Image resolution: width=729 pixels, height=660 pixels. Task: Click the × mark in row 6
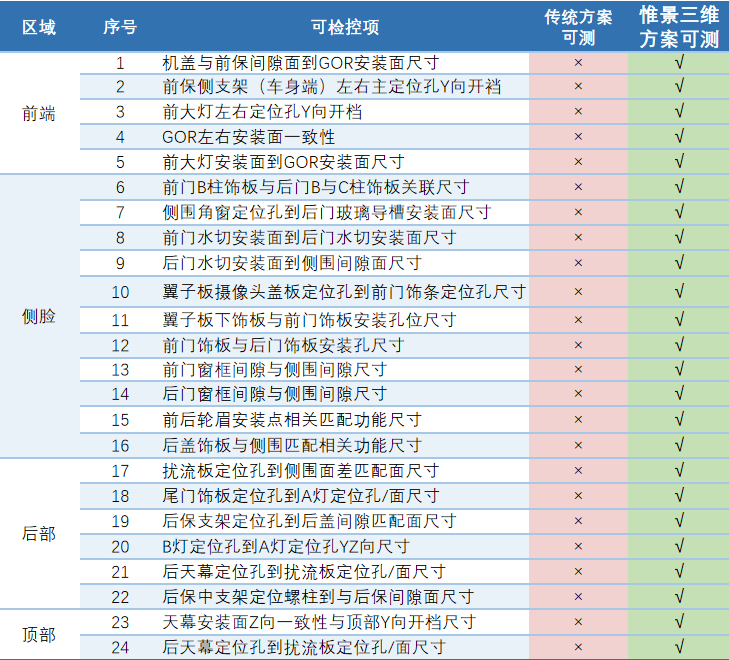(578, 187)
